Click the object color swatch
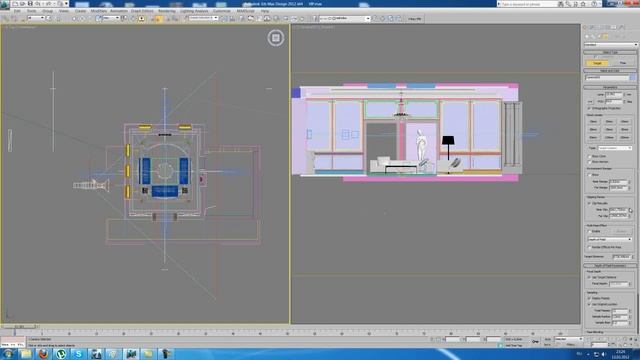The height and width of the screenshot is (360, 640). [x=633, y=78]
